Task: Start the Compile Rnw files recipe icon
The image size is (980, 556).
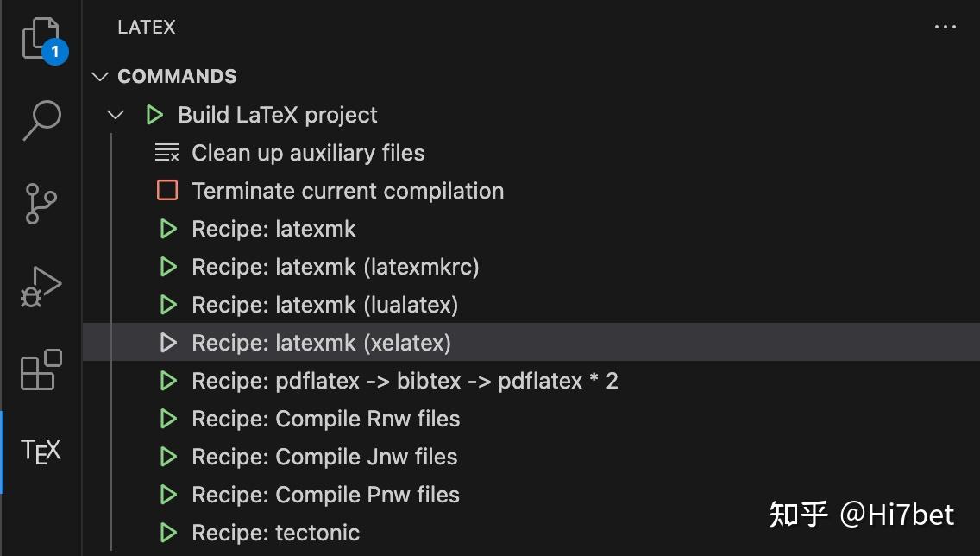Action: coord(167,419)
